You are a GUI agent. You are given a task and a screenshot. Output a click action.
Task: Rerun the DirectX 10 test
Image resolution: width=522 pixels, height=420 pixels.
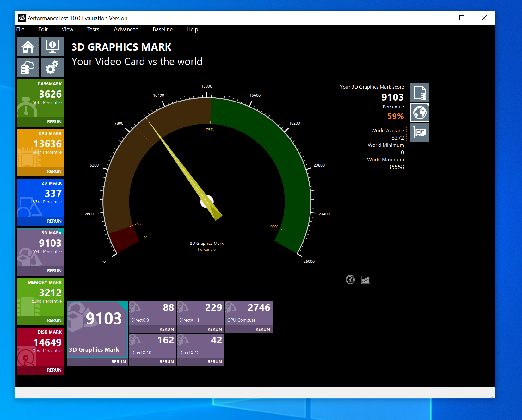[x=167, y=362]
